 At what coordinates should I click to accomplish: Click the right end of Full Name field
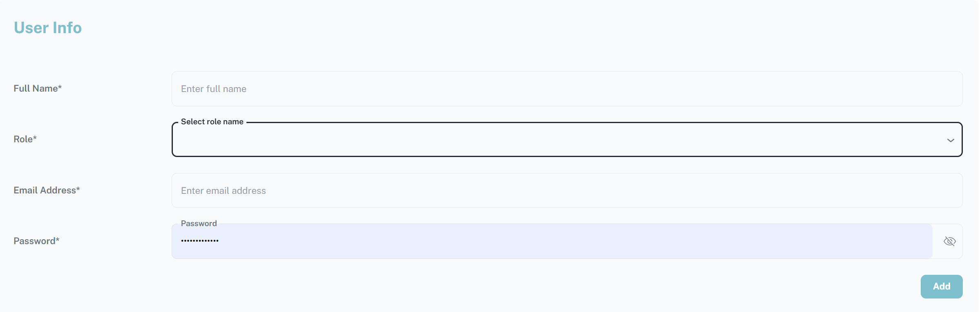point(940,89)
